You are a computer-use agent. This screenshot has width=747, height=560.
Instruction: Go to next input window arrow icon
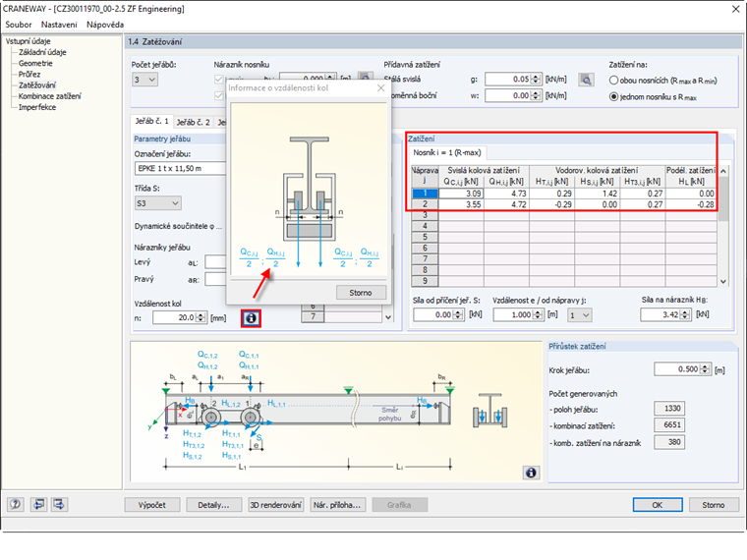[59, 504]
